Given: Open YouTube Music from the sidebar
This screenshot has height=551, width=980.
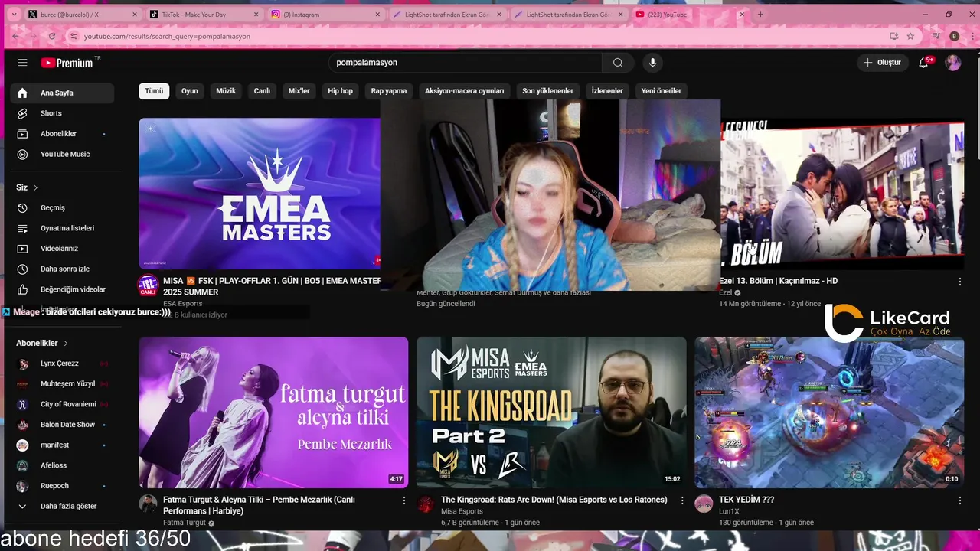Looking at the screenshot, I should [x=63, y=154].
